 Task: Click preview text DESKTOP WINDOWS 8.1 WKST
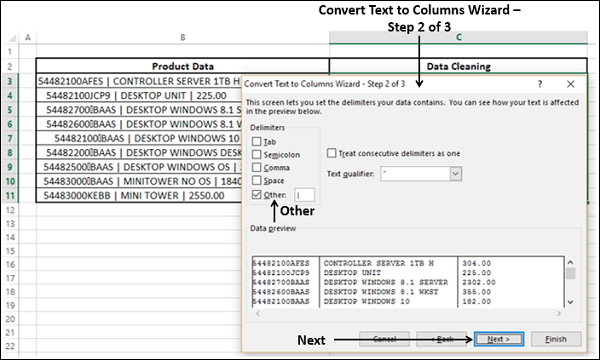(x=381, y=292)
